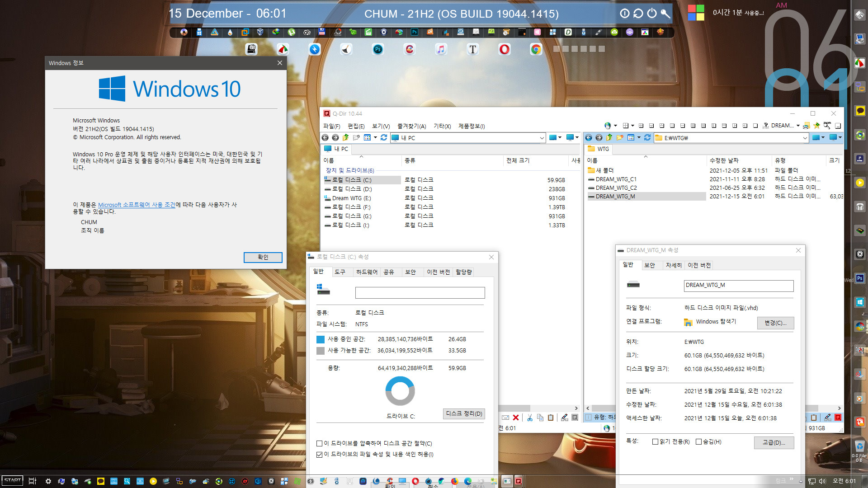Open the right pane view mode dropdown arrow
868x488 pixels.
(639, 137)
